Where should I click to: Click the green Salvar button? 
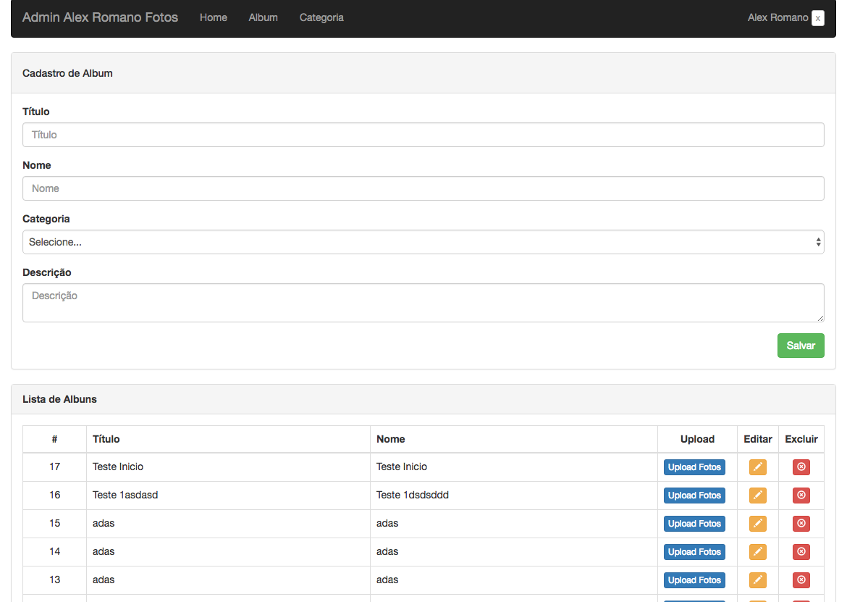click(x=801, y=346)
